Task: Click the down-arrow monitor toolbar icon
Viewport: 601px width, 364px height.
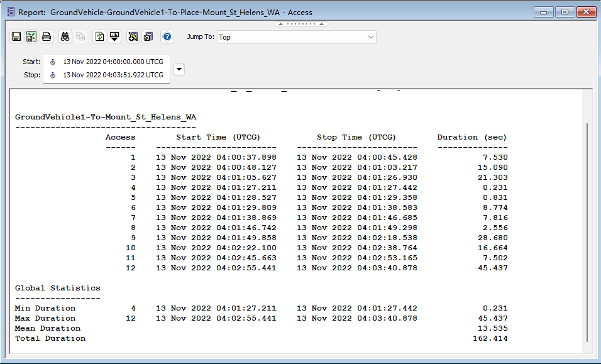Action: point(114,37)
